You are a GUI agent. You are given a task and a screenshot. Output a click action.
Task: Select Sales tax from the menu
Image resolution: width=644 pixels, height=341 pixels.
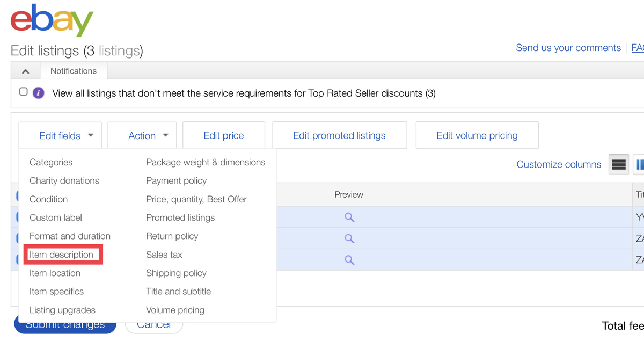164,255
